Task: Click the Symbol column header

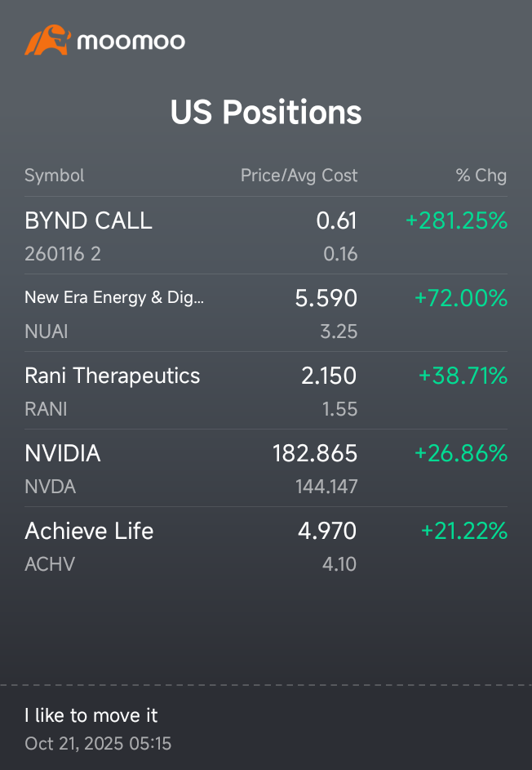Action: (55, 176)
